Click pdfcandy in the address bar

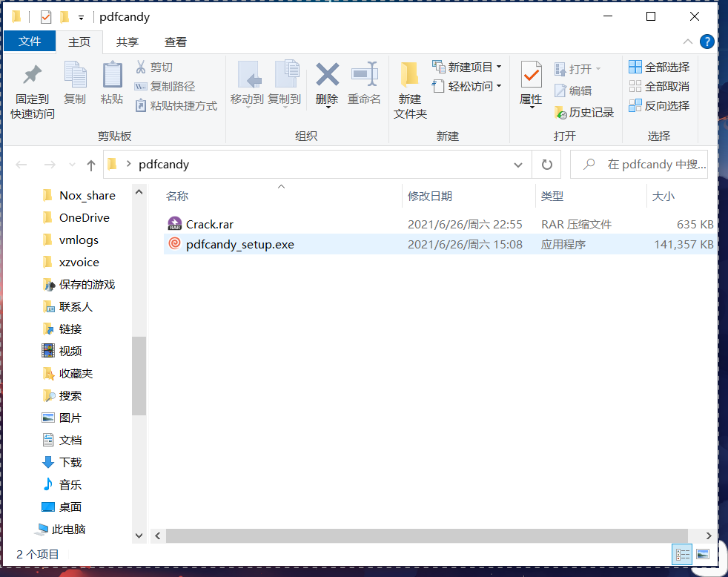tap(164, 165)
